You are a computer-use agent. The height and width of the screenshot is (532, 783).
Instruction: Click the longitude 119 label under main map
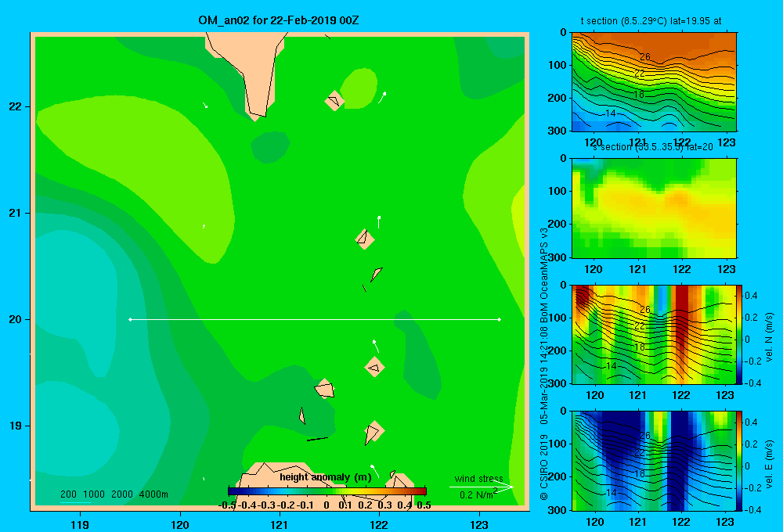coord(80,524)
